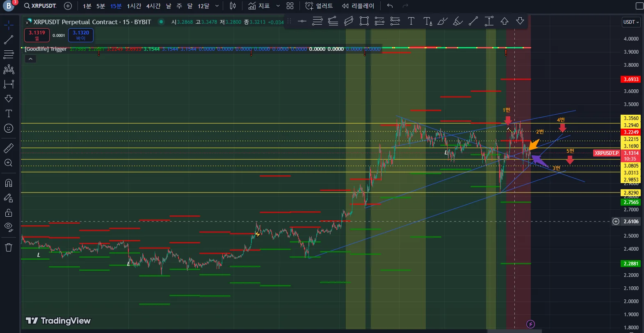
Task: Click the XRPUSDT.P price axis label
Action: tap(607, 153)
